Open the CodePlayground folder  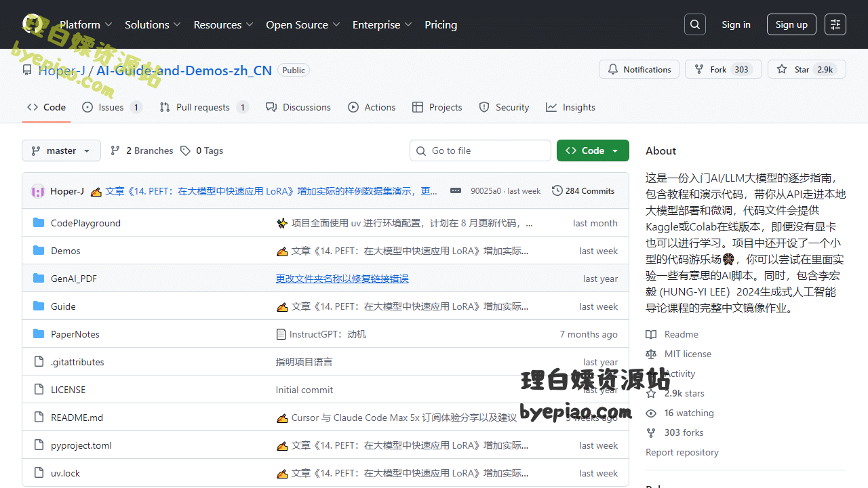click(x=85, y=223)
